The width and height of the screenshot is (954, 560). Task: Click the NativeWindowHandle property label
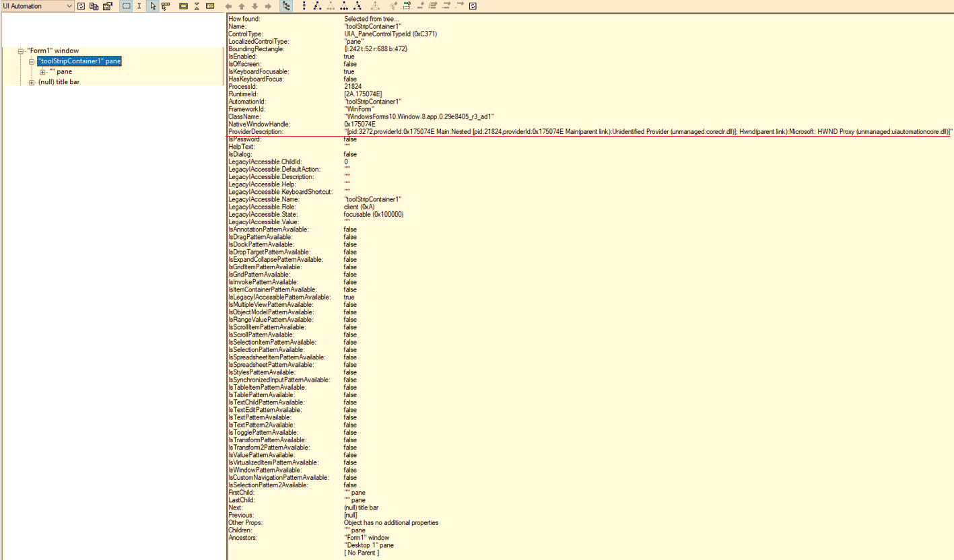tap(259, 125)
